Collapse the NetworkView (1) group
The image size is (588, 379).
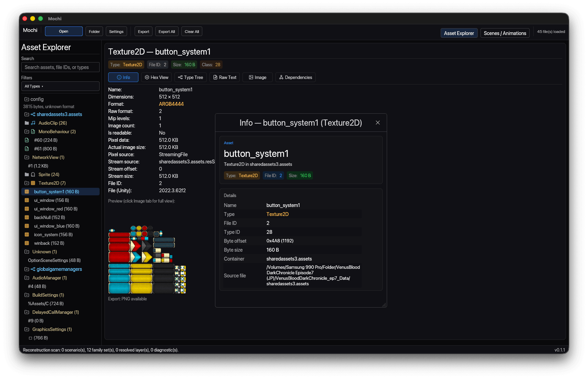pyautogui.click(x=27, y=157)
